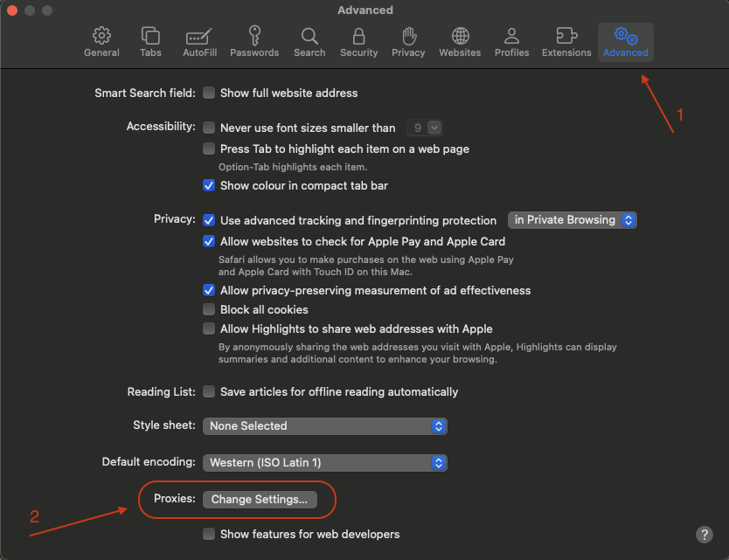Select the Security padlock icon
729x560 pixels.
[358, 42]
